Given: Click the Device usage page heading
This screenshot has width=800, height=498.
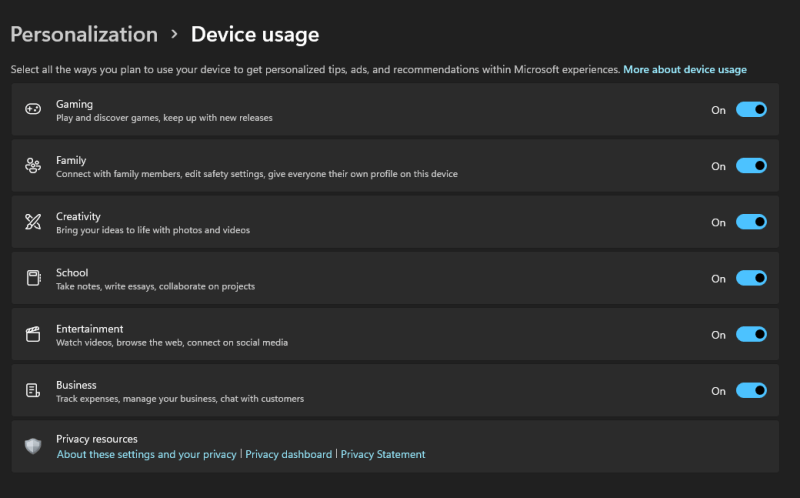Looking at the screenshot, I should point(255,35).
